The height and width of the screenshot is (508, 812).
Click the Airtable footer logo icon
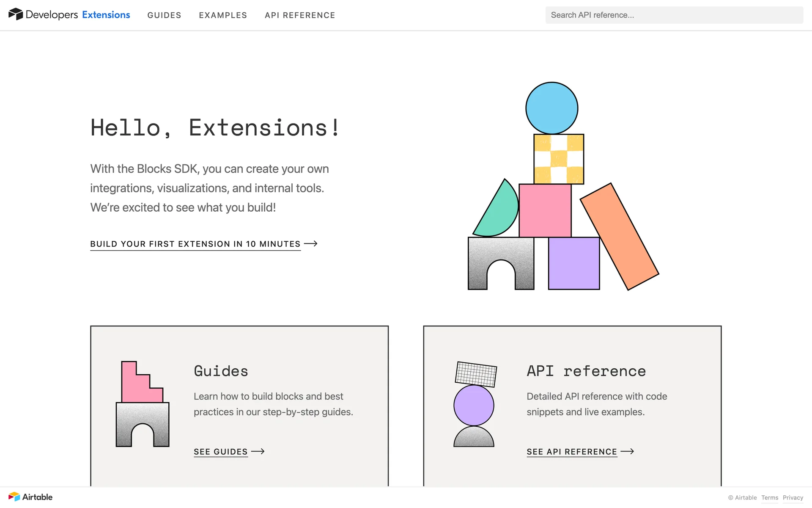pyautogui.click(x=14, y=497)
